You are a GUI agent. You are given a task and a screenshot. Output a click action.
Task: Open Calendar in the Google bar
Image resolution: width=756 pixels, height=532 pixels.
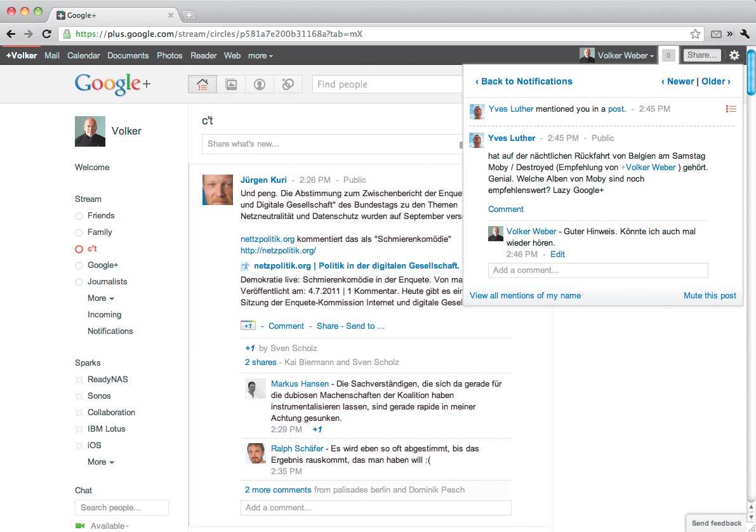[x=83, y=55]
